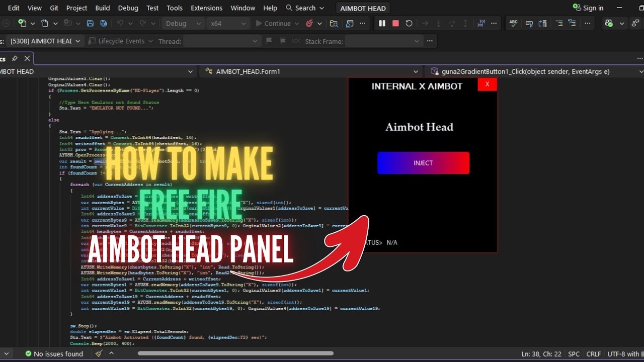Open the Help menu
Screen dimensions: 644x362
270,8
